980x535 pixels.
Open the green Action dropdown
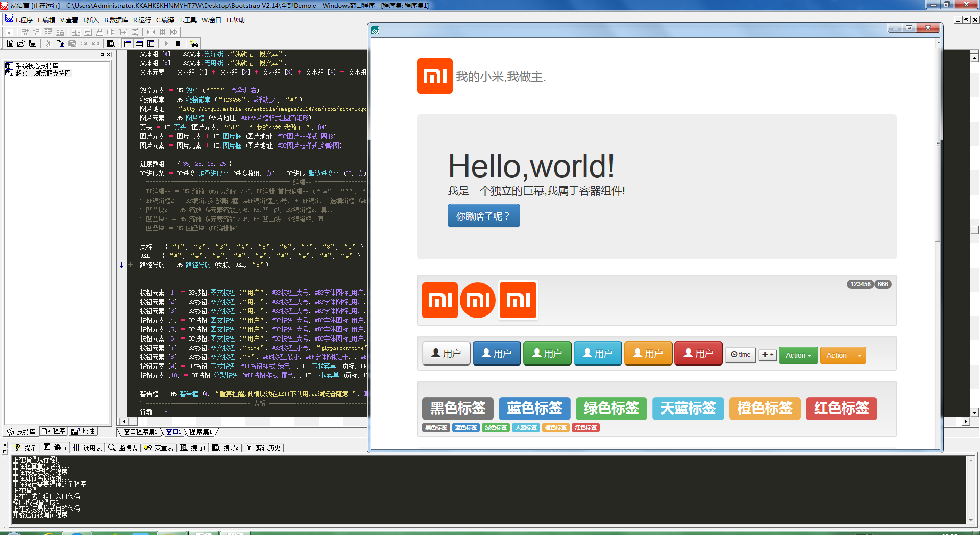(798, 355)
